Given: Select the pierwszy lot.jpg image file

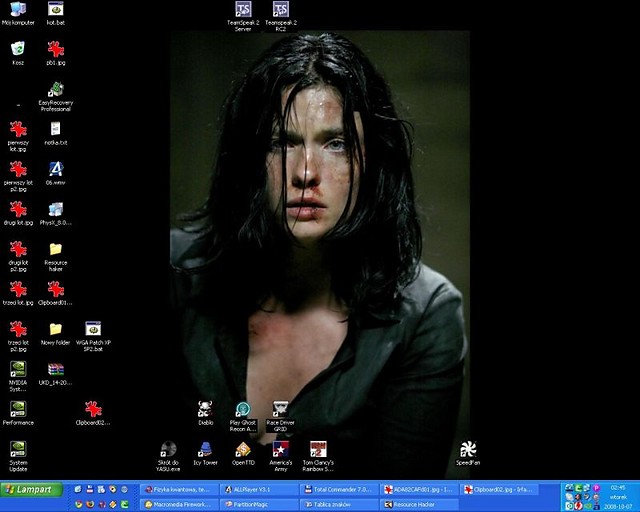Looking at the screenshot, I should [18, 137].
